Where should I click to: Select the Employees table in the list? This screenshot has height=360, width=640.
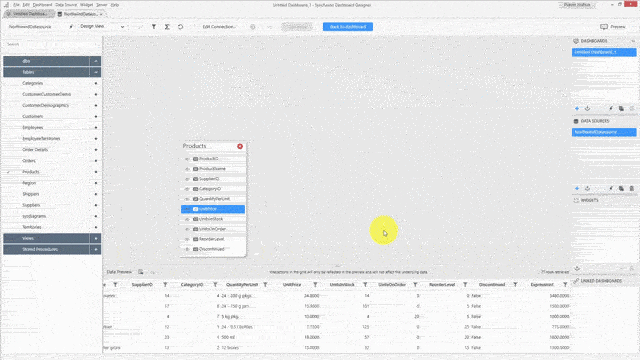coord(33,127)
